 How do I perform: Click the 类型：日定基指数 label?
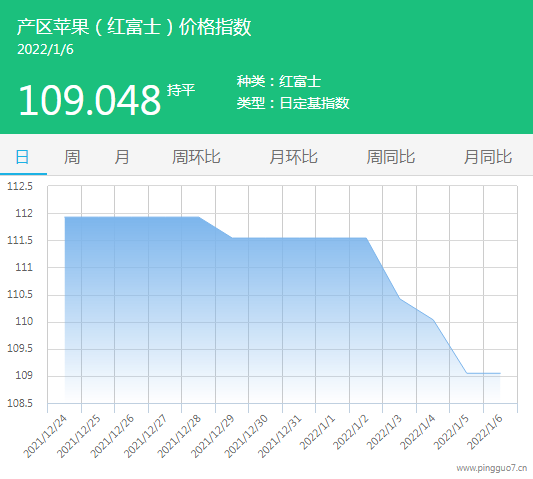293,103
